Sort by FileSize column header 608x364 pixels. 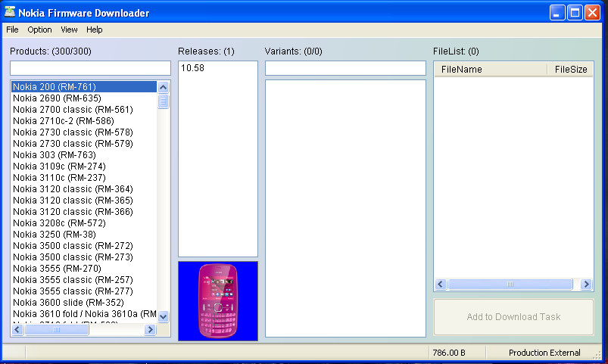(x=570, y=70)
